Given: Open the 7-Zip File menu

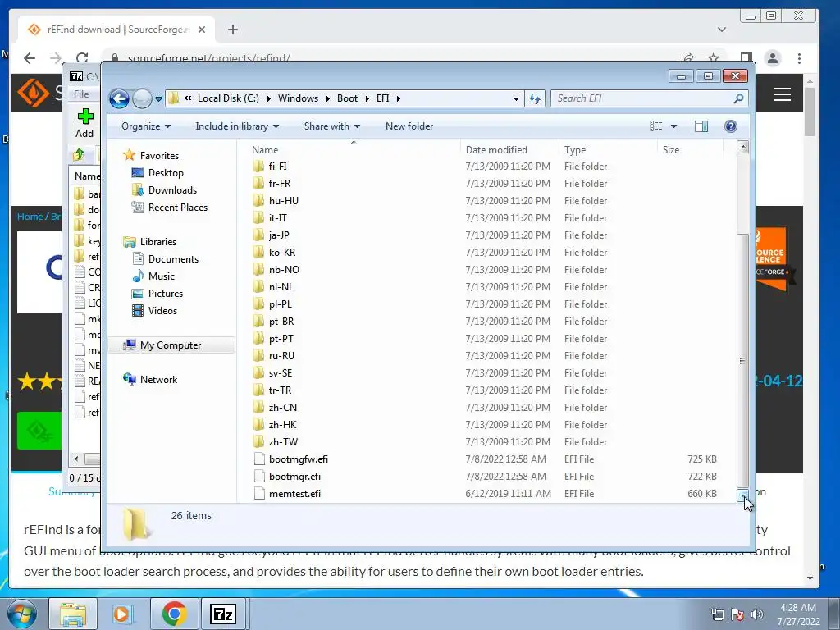Looking at the screenshot, I should pos(81,94).
